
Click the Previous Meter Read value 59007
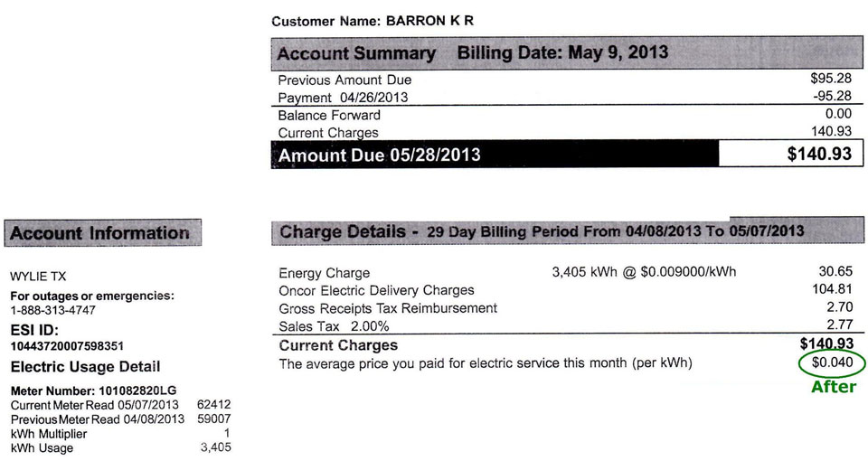(213, 419)
